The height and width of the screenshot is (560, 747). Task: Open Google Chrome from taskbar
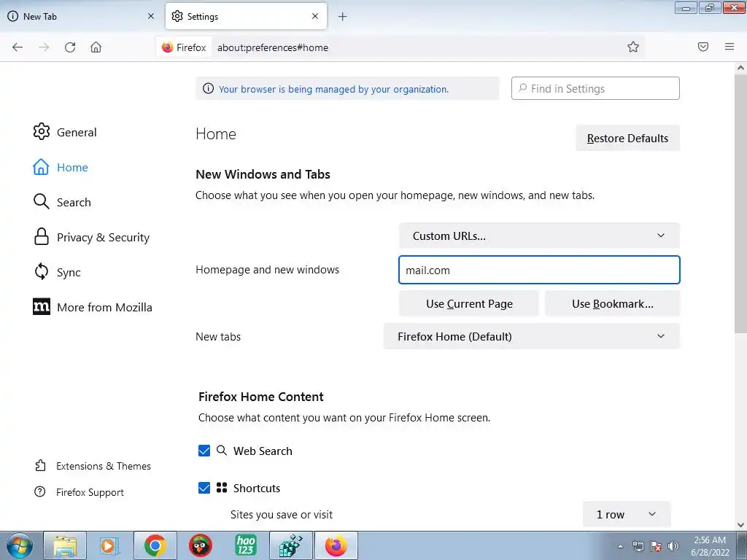(x=155, y=545)
